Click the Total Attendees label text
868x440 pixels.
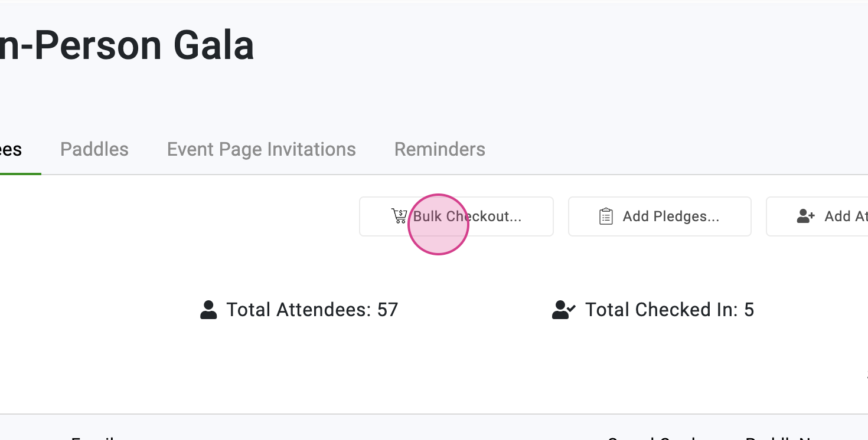point(299,310)
